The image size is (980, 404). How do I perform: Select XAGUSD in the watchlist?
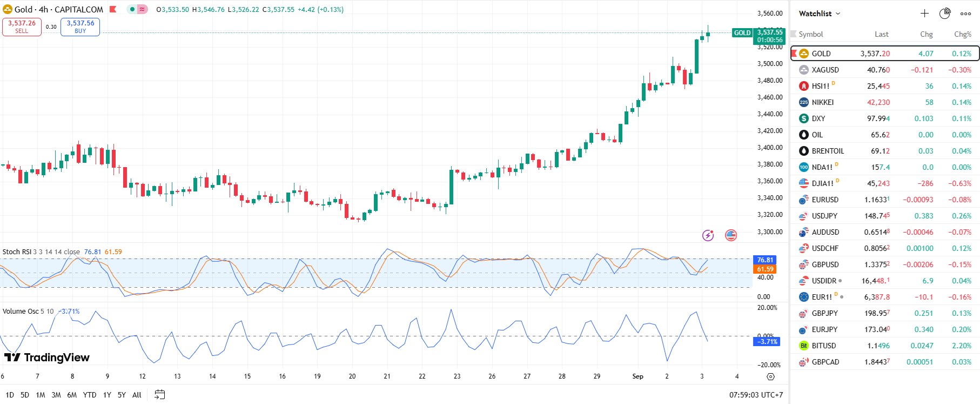coord(825,70)
